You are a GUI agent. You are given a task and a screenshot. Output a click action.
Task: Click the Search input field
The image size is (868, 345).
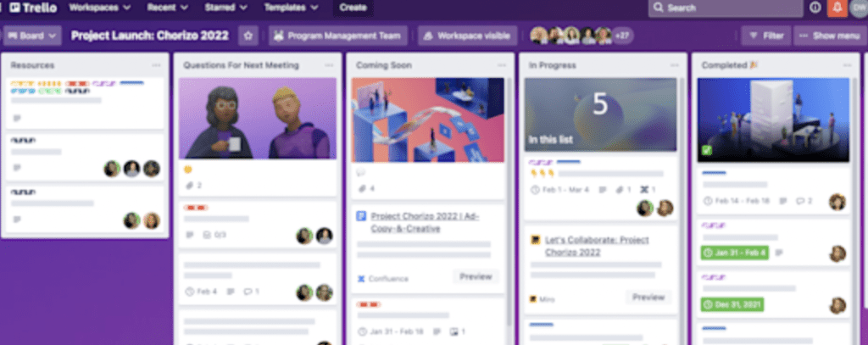tap(726, 8)
